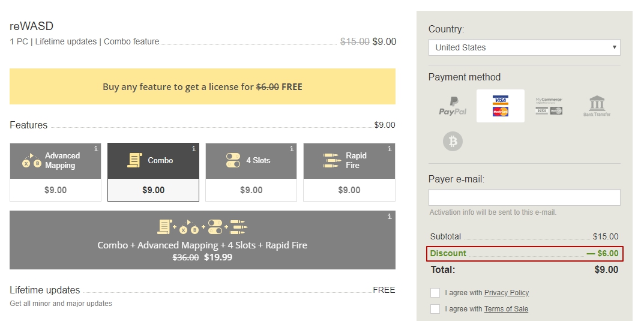Screen dimensions: 644x321
Task: Open the Privacy Policy link
Action: 507,293
